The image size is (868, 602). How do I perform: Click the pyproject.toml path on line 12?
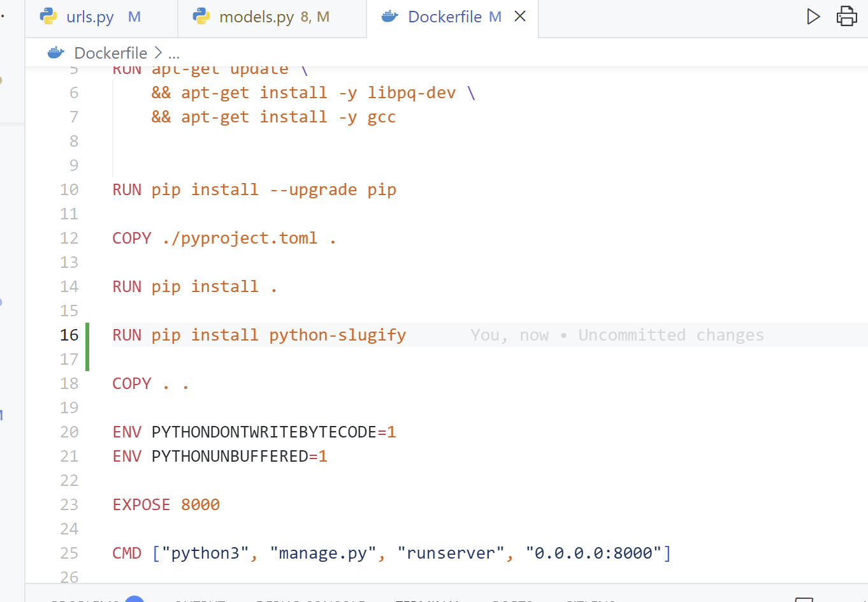point(240,239)
